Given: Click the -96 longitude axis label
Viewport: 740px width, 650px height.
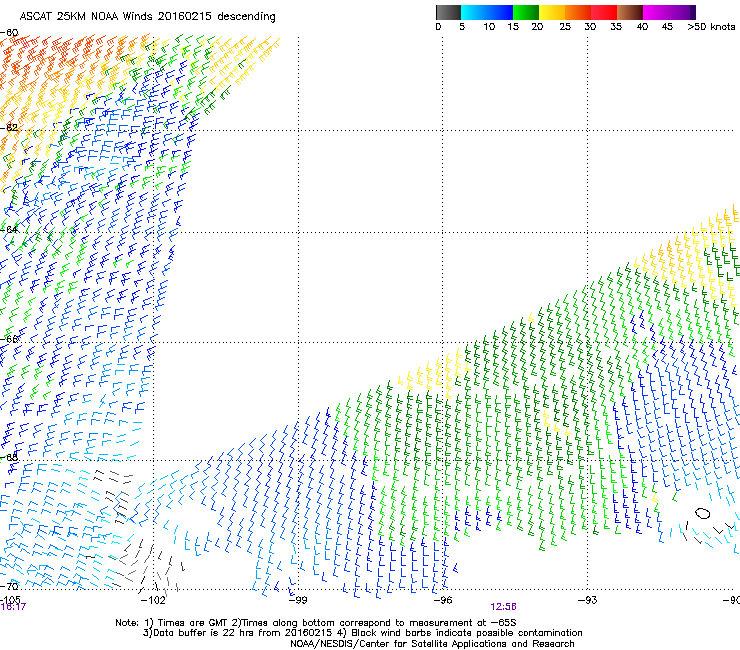Looking at the screenshot, I should (443, 600).
